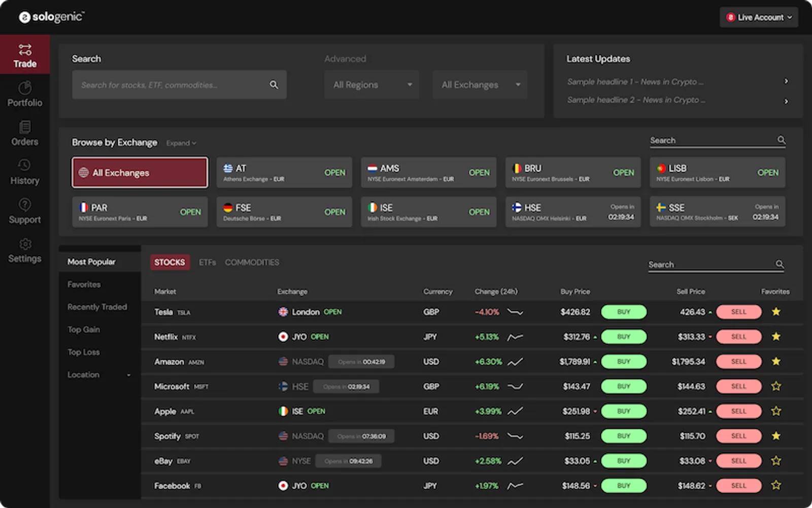Viewport: 812px width, 508px height.
Task: Select the All Exchanges card
Action: (x=140, y=172)
